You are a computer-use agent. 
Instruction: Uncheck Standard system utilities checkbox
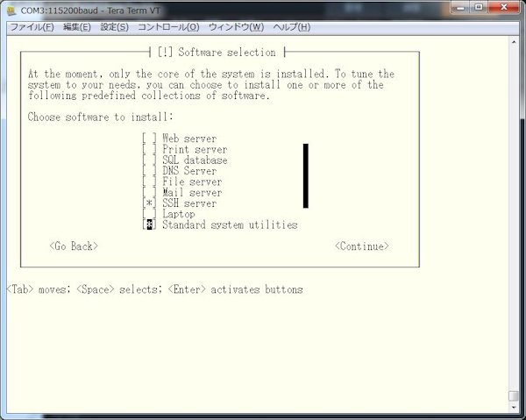pyautogui.click(x=149, y=224)
